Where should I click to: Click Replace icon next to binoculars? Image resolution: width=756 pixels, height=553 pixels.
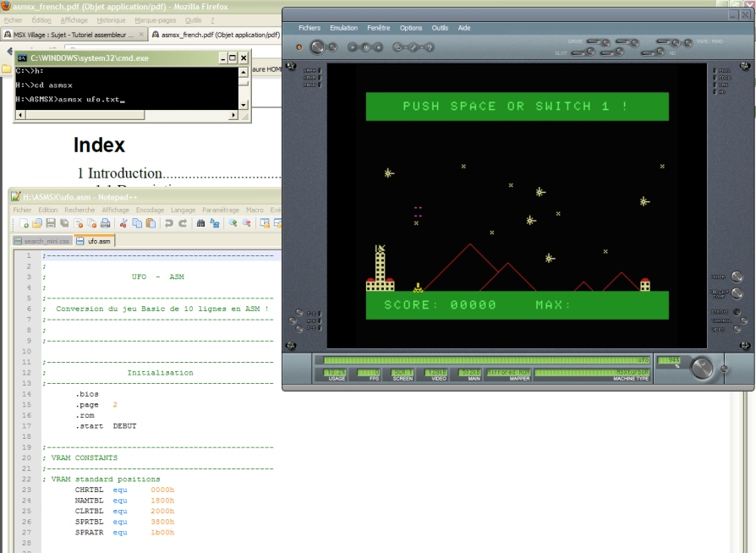pyautogui.click(x=215, y=222)
